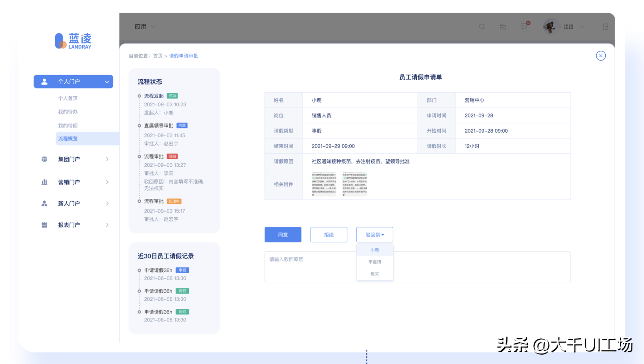Open the 驳回到 dropdown button
Screen dimensions: 644x364
coord(374,235)
